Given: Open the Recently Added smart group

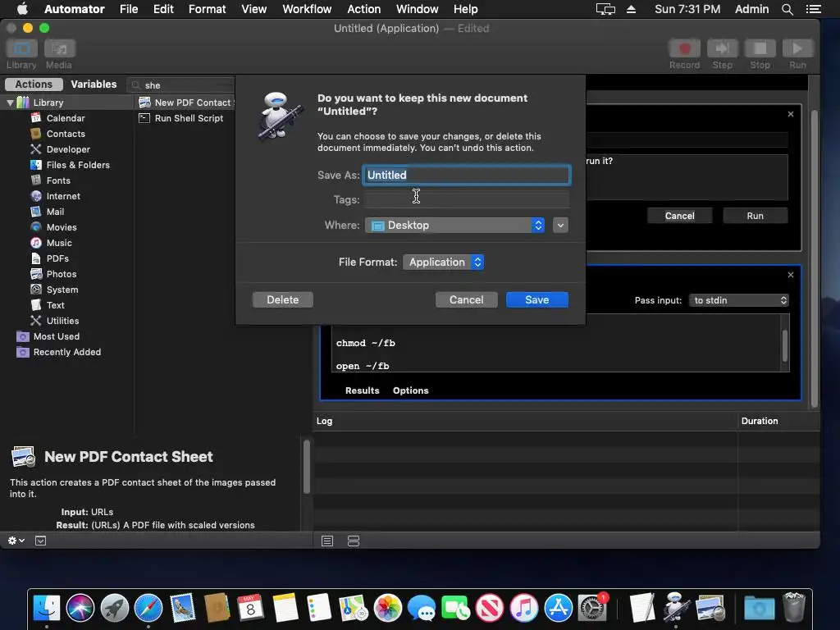Looking at the screenshot, I should (67, 351).
